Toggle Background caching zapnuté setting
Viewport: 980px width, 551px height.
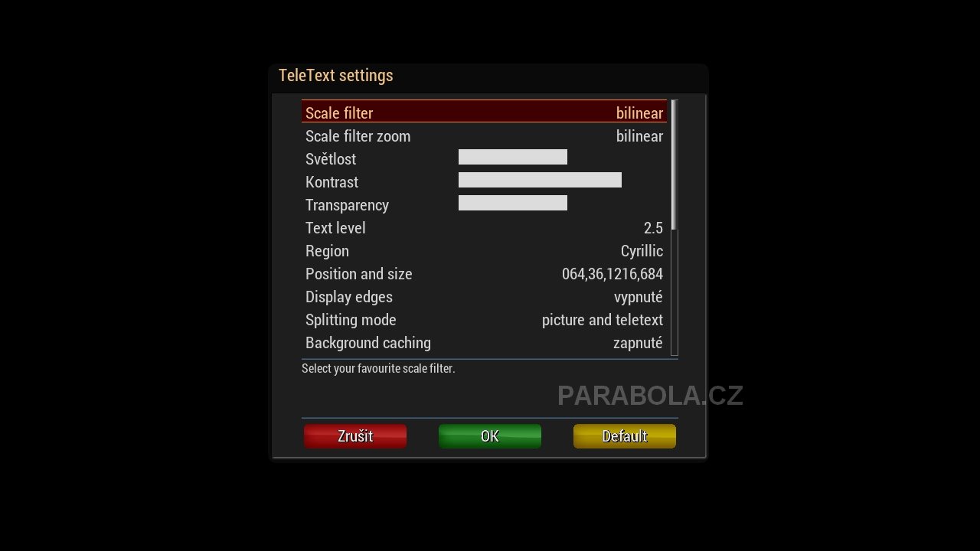(638, 342)
